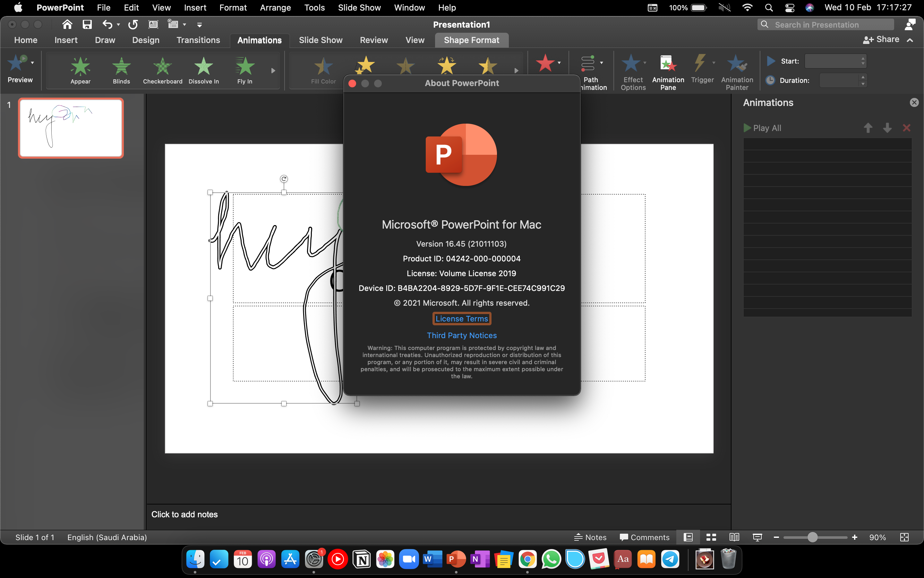924x578 pixels.
Task: Click English (Saudi Arabia) language indicator
Action: 107,537
